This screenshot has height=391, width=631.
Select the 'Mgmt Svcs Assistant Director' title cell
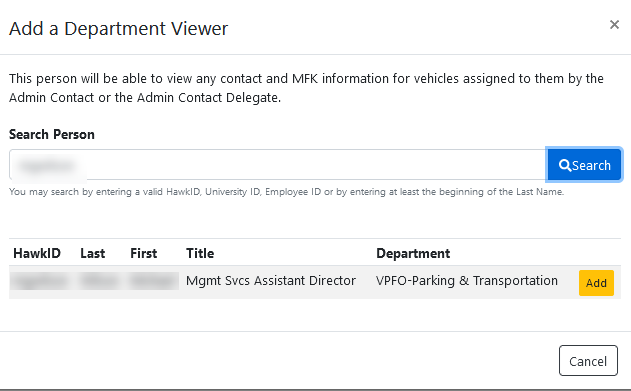click(x=271, y=280)
